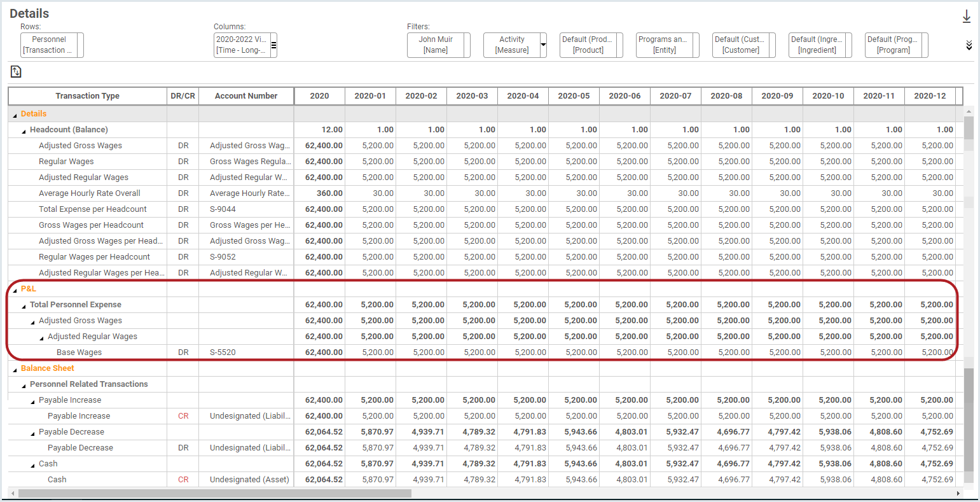Collapse Adjusted Regular Wages under P&L
The width and height of the screenshot is (980, 502).
[x=42, y=337]
